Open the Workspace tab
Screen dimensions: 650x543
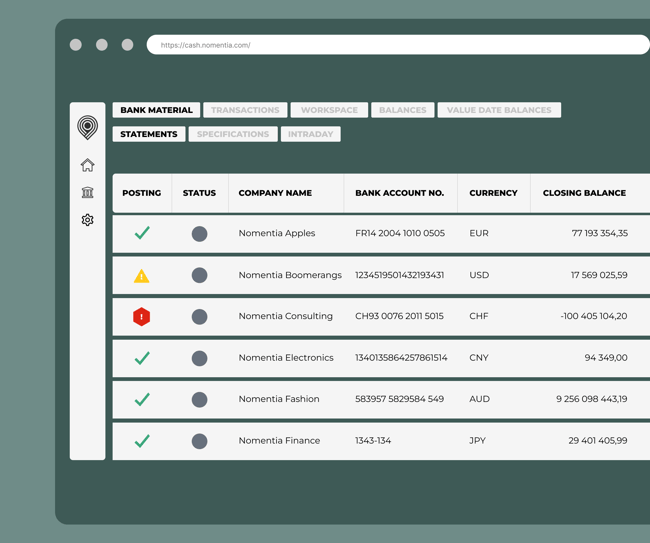point(329,110)
